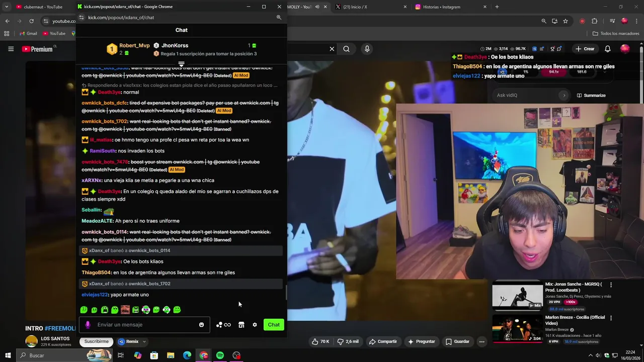Reload the YouTube page
644x362 pixels.
tap(31, 21)
